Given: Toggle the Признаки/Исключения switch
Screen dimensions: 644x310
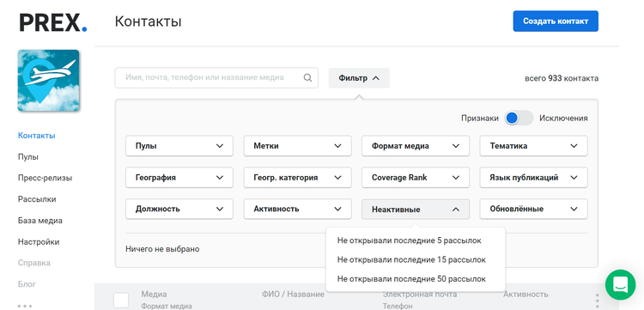Looking at the screenshot, I should (519, 119).
